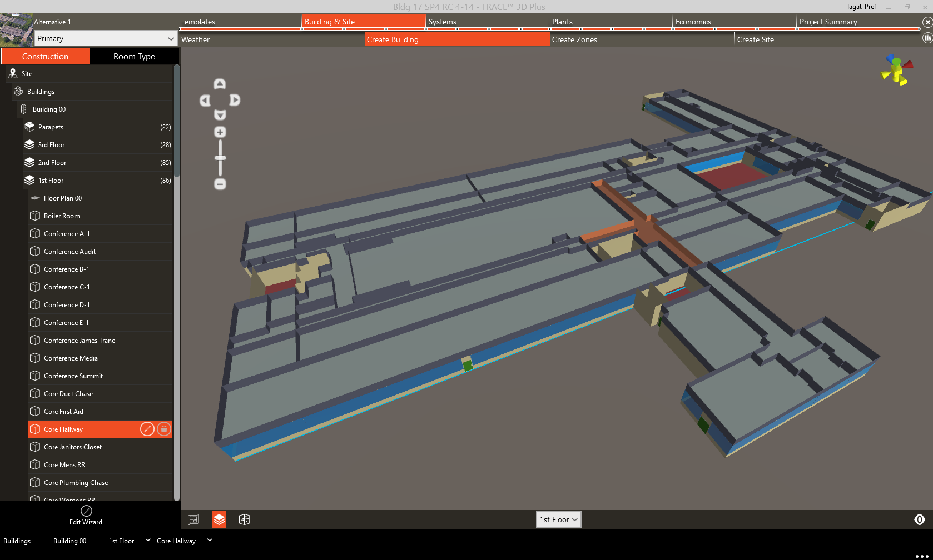The width and height of the screenshot is (933, 560).
Task: Select the Boiler Room tree item
Action: click(61, 216)
